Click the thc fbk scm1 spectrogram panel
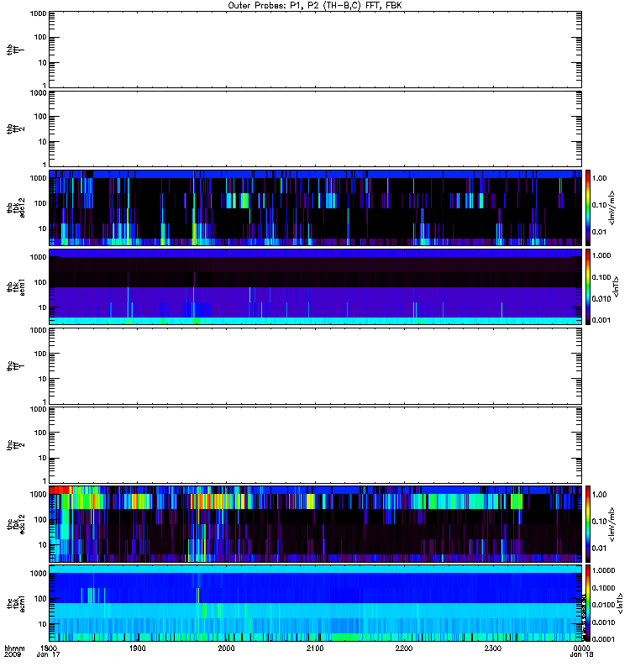Viewport: 630px width, 672px height. pos(316,603)
